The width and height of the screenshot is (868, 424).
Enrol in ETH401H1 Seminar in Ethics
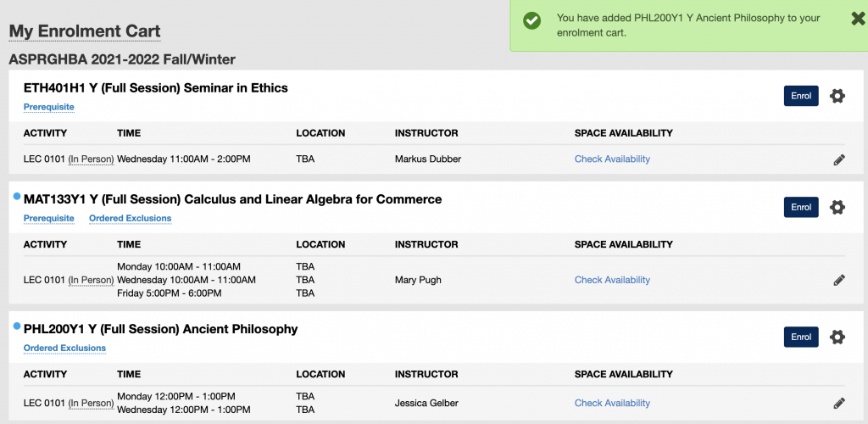tap(801, 96)
